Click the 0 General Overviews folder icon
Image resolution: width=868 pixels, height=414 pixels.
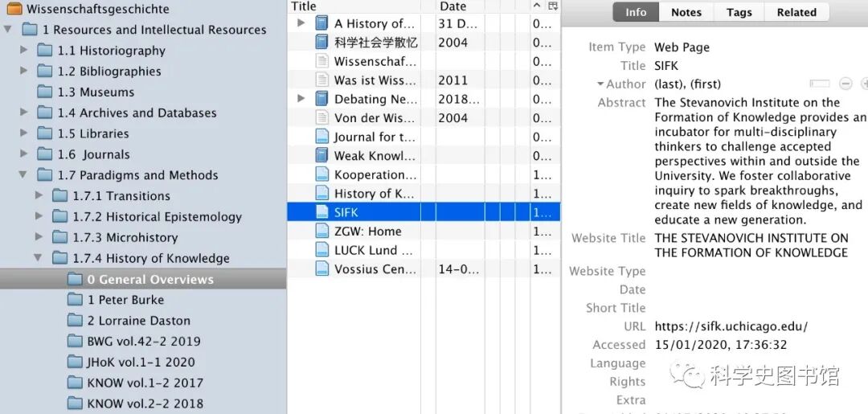pos(75,279)
